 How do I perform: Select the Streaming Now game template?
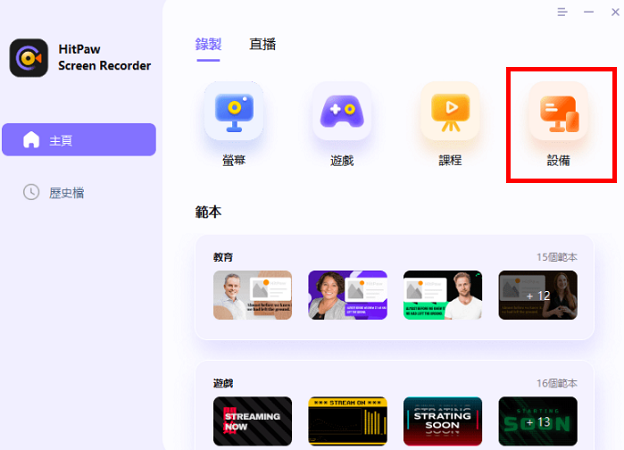point(253,421)
